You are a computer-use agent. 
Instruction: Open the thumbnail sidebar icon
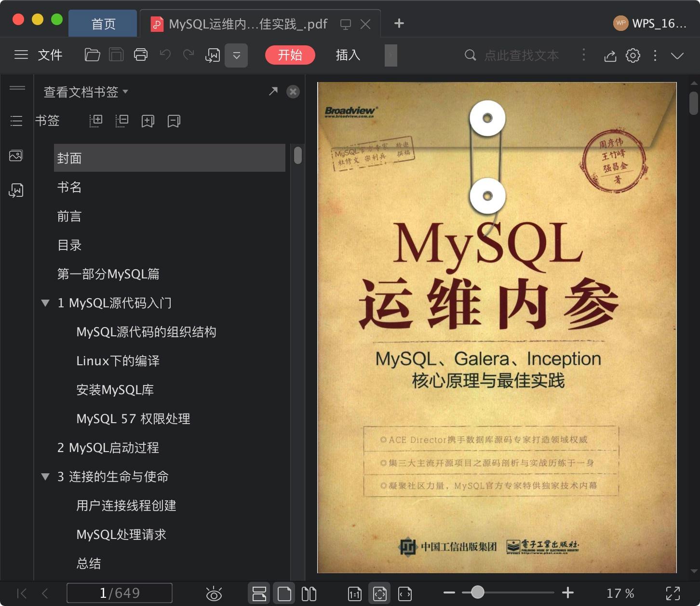(x=16, y=156)
